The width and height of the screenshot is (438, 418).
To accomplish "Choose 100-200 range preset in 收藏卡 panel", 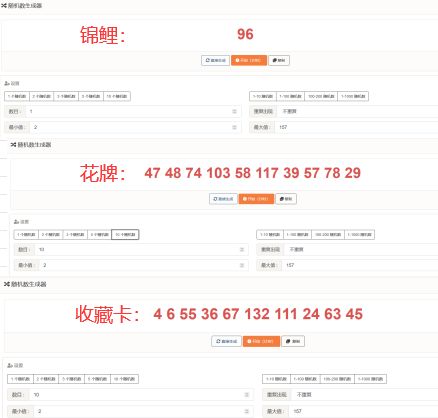I will coord(337,379).
